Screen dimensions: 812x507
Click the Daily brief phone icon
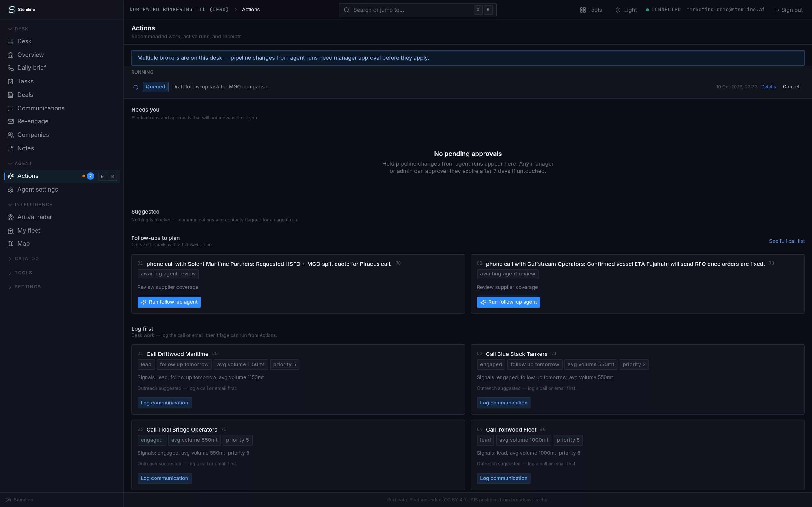click(x=10, y=68)
